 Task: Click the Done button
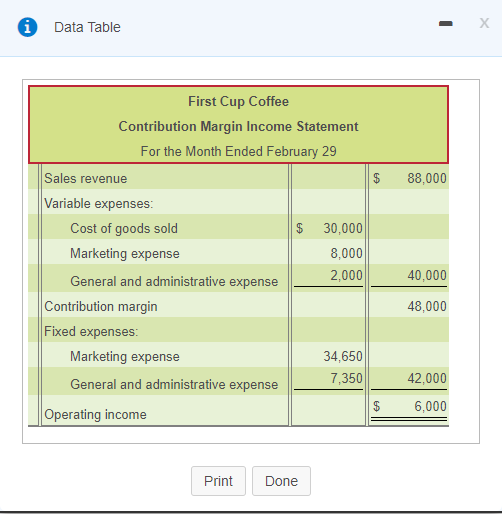(281, 481)
